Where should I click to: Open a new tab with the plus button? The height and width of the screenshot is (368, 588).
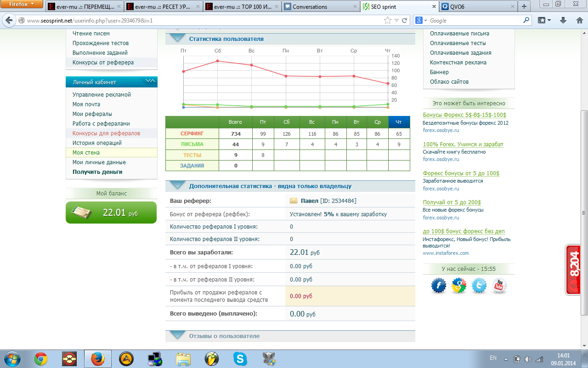click(524, 6)
